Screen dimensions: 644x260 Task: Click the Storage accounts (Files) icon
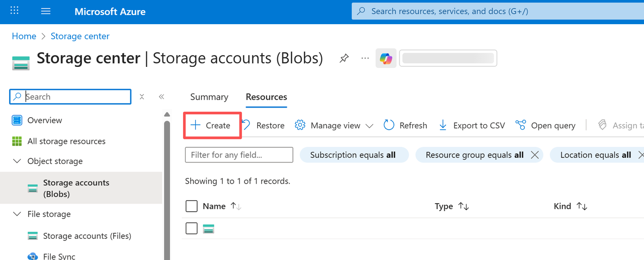pyautogui.click(x=33, y=236)
